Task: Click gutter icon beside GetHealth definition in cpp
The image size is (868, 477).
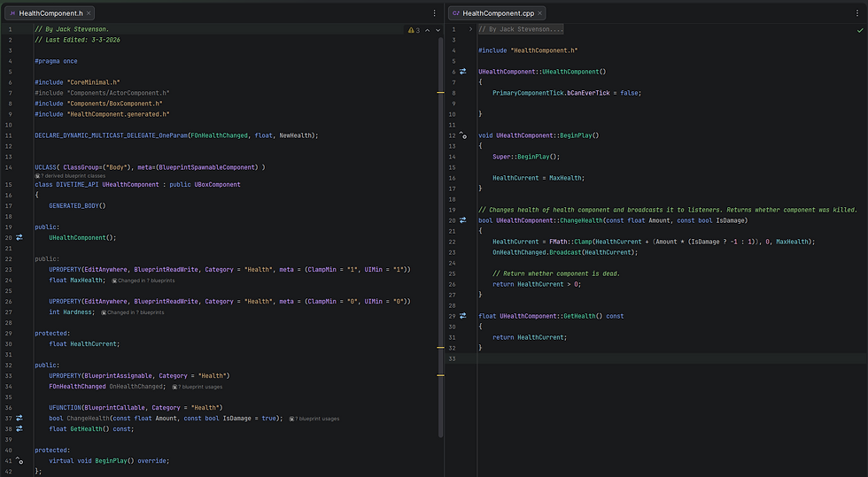Action: tap(462, 316)
